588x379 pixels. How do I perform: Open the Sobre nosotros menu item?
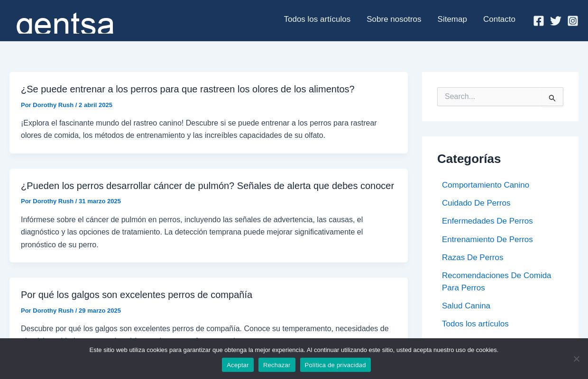tap(394, 19)
